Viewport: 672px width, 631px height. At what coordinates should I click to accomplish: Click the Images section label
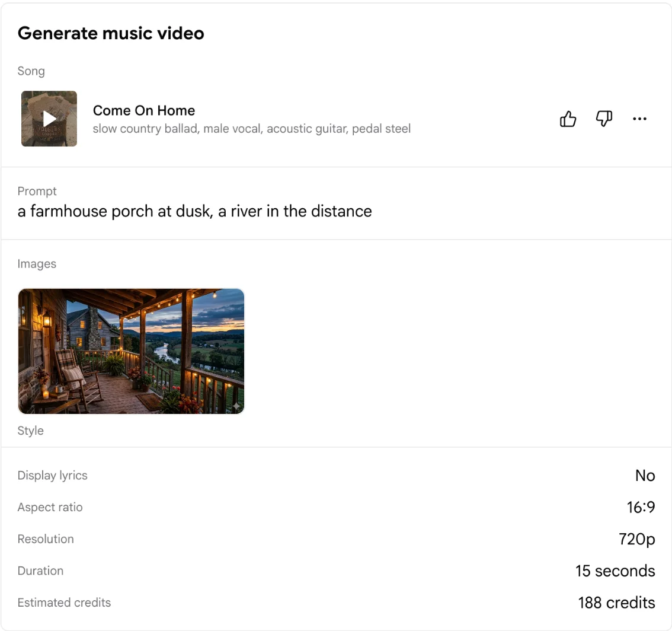pyautogui.click(x=37, y=264)
